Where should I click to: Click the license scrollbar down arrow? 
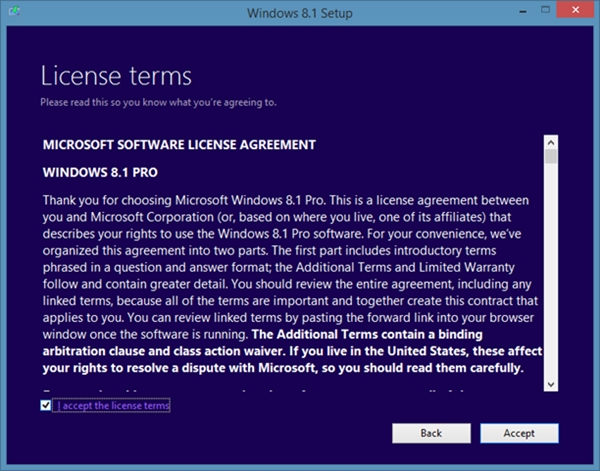(x=550, y=382)
